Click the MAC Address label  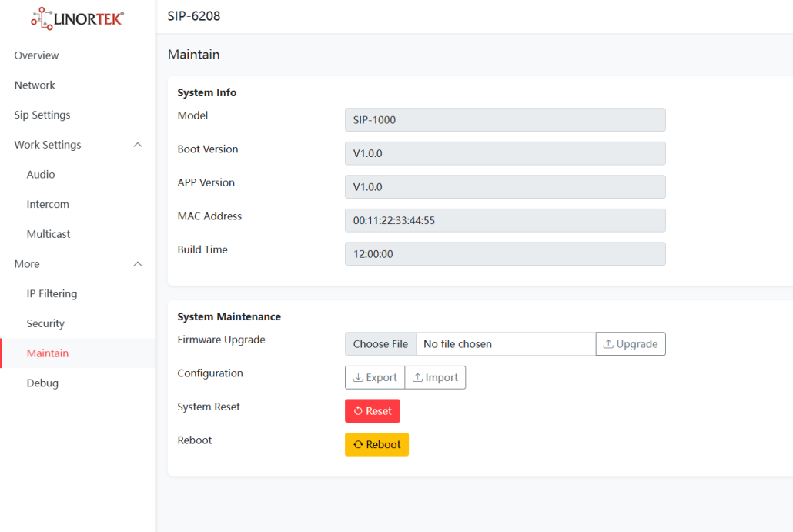(x=209, y=216)
